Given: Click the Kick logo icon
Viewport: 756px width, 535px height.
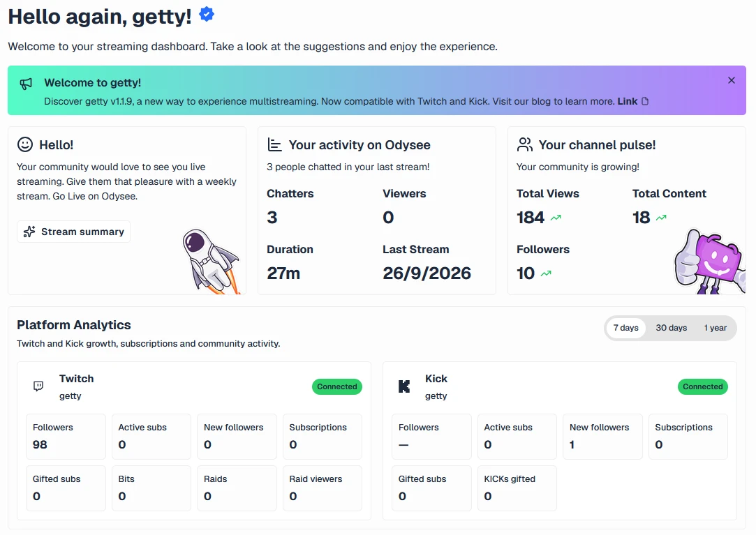Looking at the screenshot, I should tap(404, 386).
